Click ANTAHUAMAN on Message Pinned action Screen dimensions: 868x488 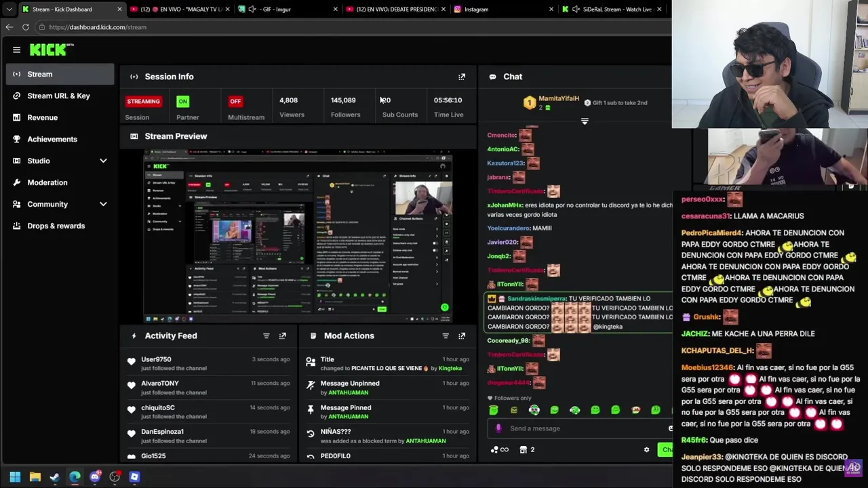[348, 417]
